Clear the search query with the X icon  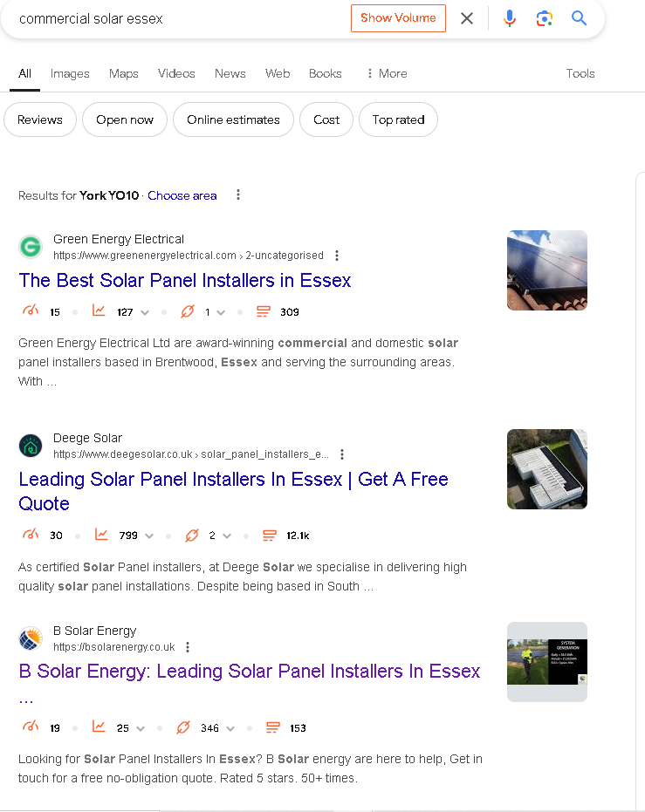click(466, 17)
